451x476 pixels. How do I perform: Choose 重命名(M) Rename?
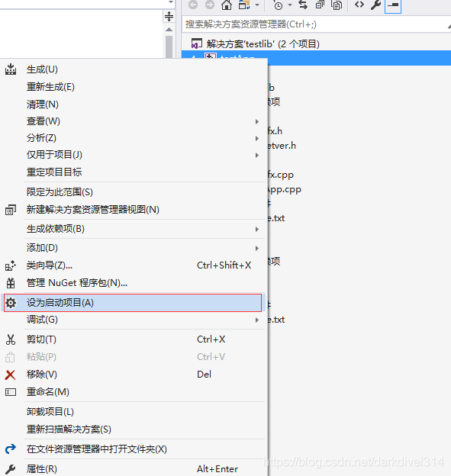pyautogui.click(x=134, y=392)
